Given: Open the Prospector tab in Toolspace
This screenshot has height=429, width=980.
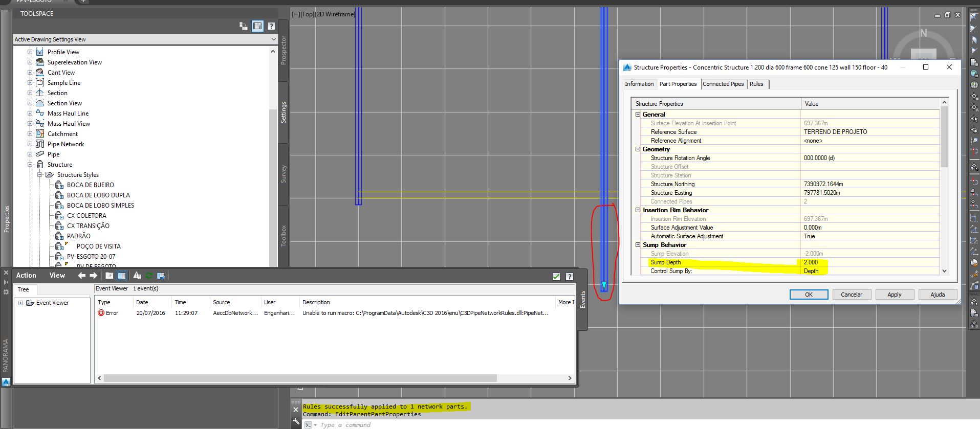Looking at the screenshot, I should click(284, 50).
